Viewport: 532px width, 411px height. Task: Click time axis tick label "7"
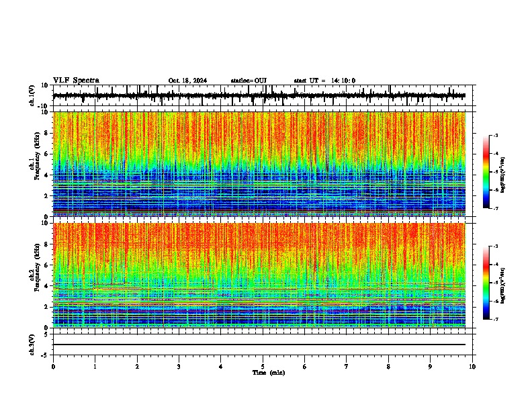(x=347, y=367)
